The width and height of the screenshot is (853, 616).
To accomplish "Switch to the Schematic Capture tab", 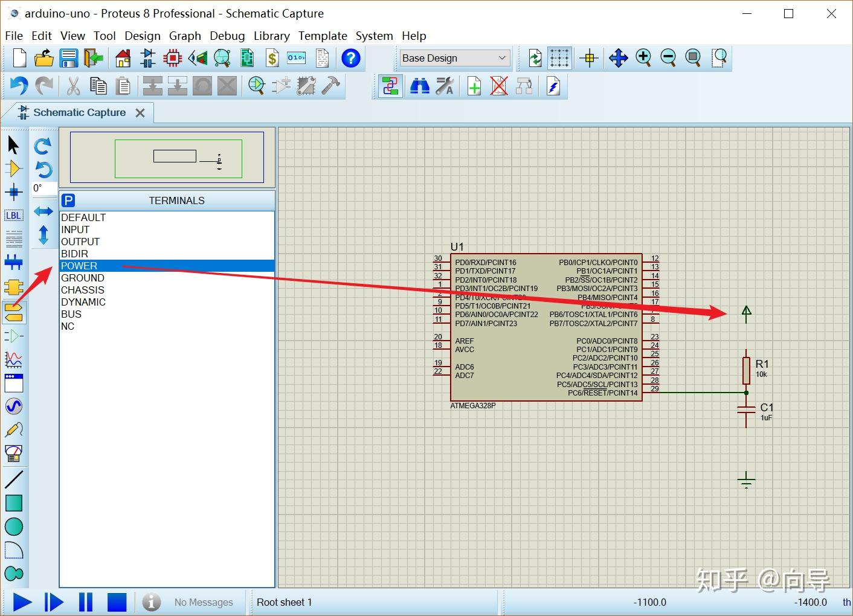I will tap(79, 112).
